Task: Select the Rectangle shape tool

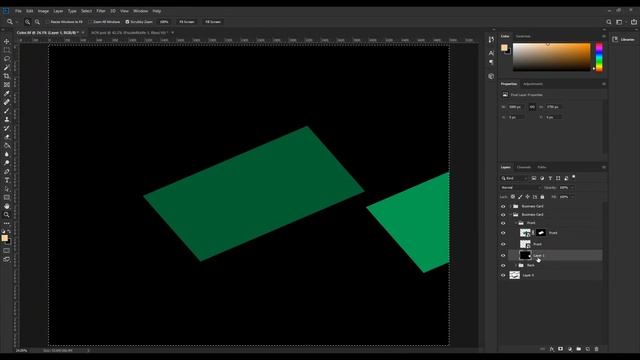Action: point(7,198)
